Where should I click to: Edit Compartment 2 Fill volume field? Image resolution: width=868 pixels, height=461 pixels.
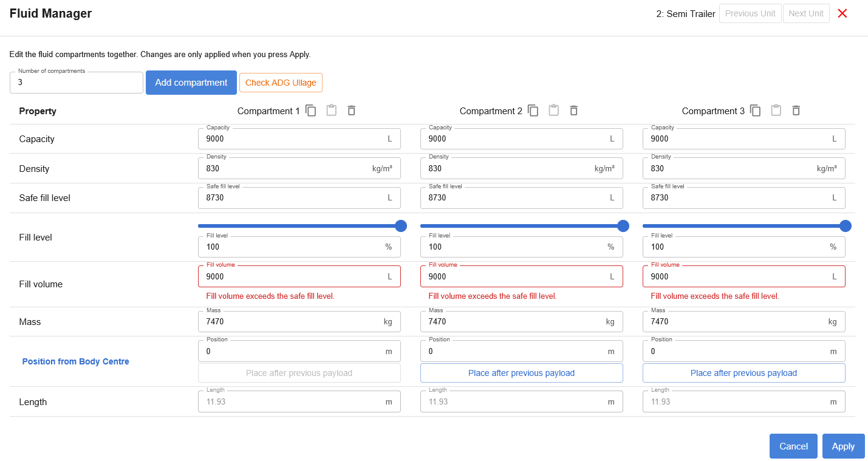point(522,276)
